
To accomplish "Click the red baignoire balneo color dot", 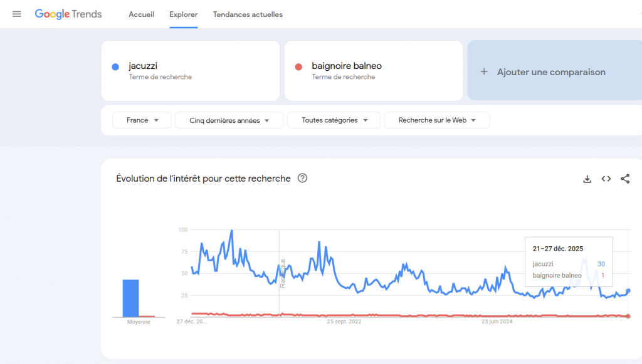I will coord(298,66).
